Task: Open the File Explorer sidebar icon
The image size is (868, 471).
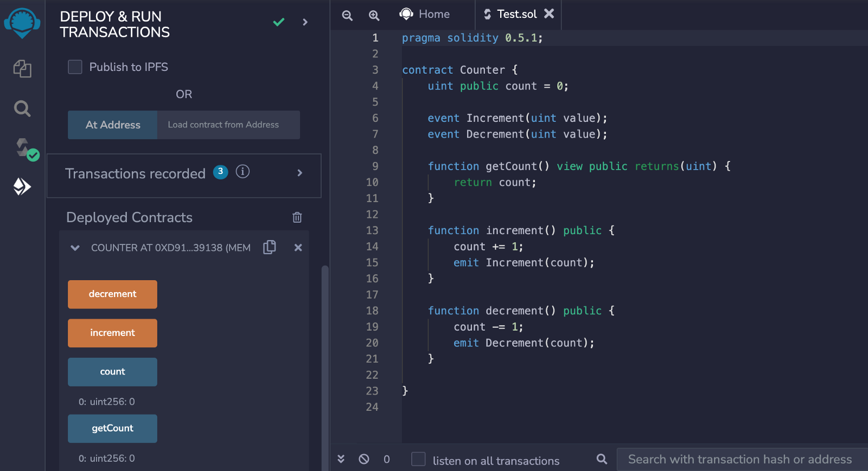Action: coord(22,69)
